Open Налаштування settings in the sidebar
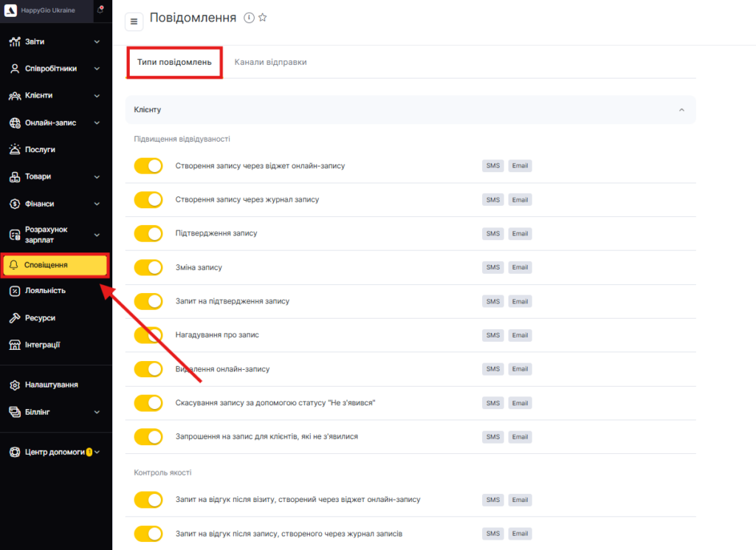The height and width of the screenshot is (550, 756). [x=51, y=385]
